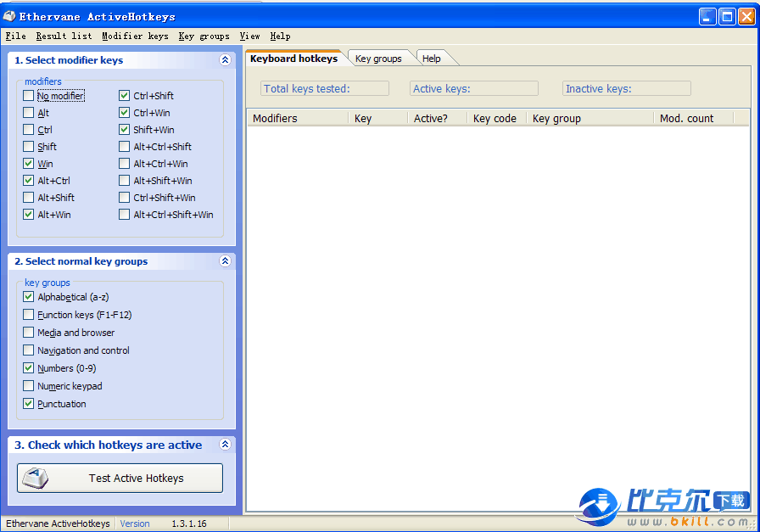Switch to the Keyboard hotkeys tab

coord(293,59)
